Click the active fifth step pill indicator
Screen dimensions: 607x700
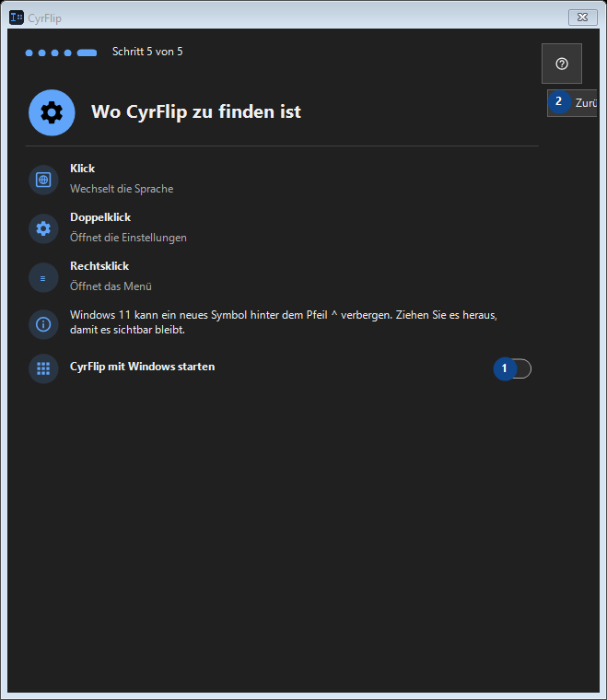click(87, 52)
